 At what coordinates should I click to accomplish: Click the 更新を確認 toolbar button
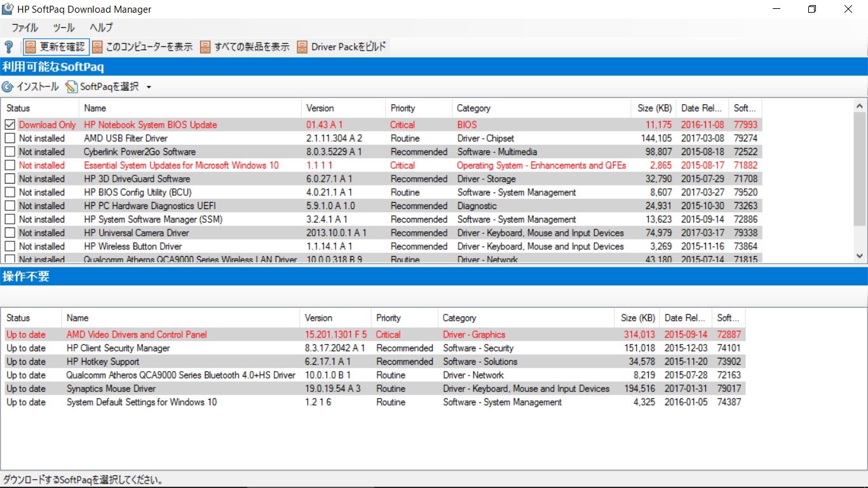[x=55, y=47]
